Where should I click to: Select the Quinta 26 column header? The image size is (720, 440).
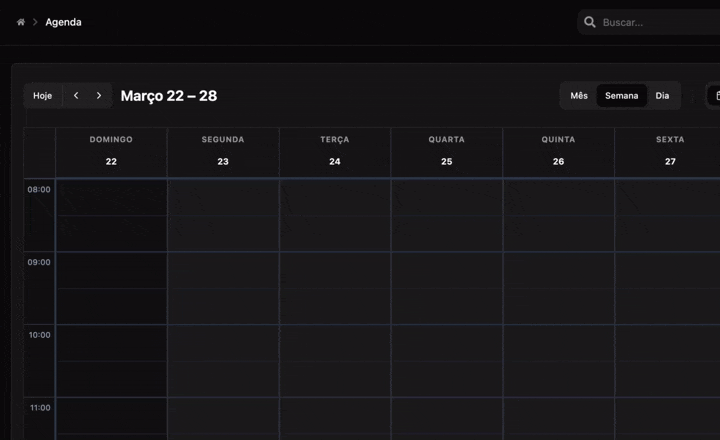point(558,152)
